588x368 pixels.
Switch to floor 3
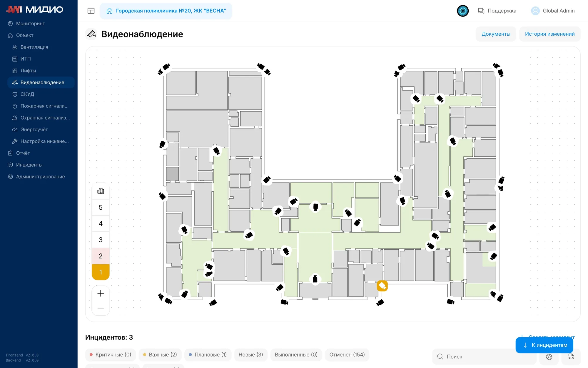(101, 240)
